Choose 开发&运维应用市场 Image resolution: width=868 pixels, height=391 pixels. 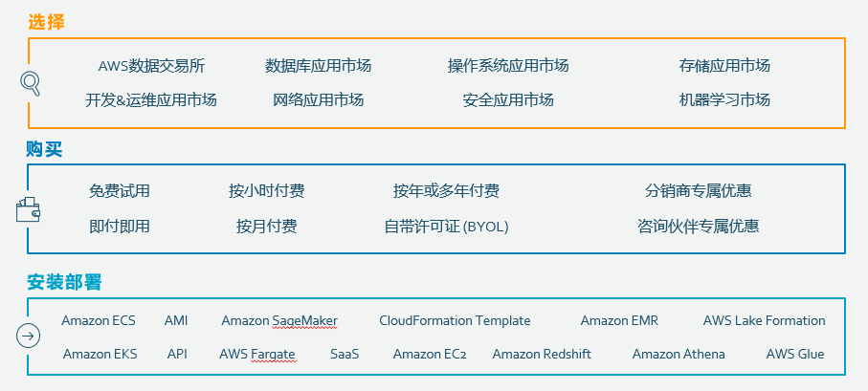click(x=151, y=99)
